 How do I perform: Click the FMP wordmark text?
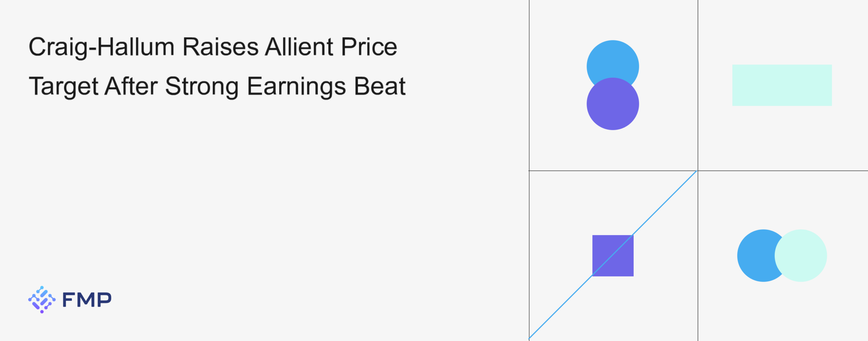tap(87, 300)
